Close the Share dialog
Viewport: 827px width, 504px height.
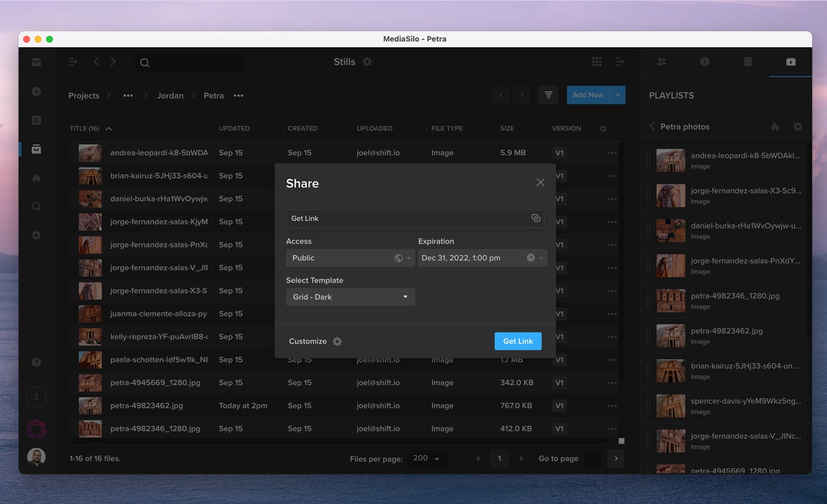coord(540,183)
